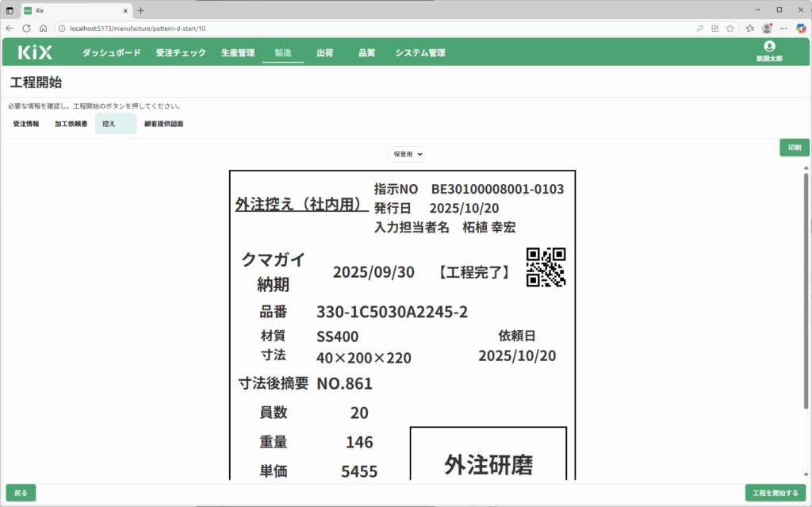The width and height of the screenshot is (812, 507).
Task: Open the ダッシュボード menu
Action: click(111, 53)
